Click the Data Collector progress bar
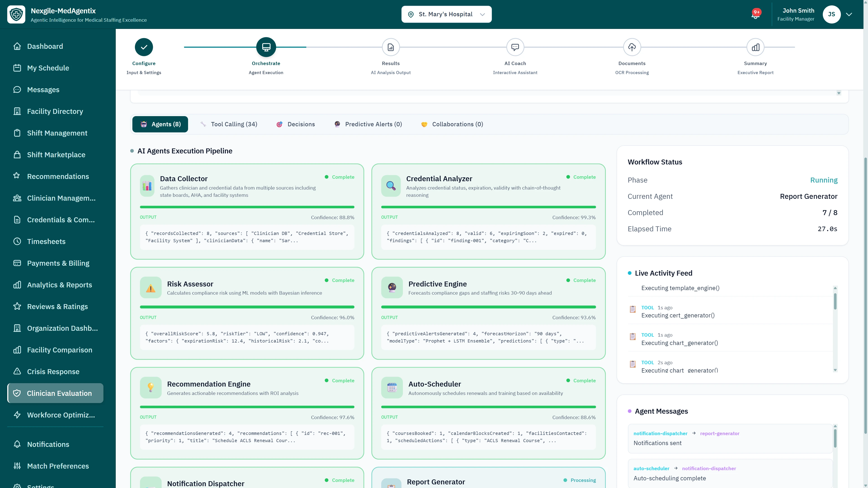868x488 pixels. [247, 207]
